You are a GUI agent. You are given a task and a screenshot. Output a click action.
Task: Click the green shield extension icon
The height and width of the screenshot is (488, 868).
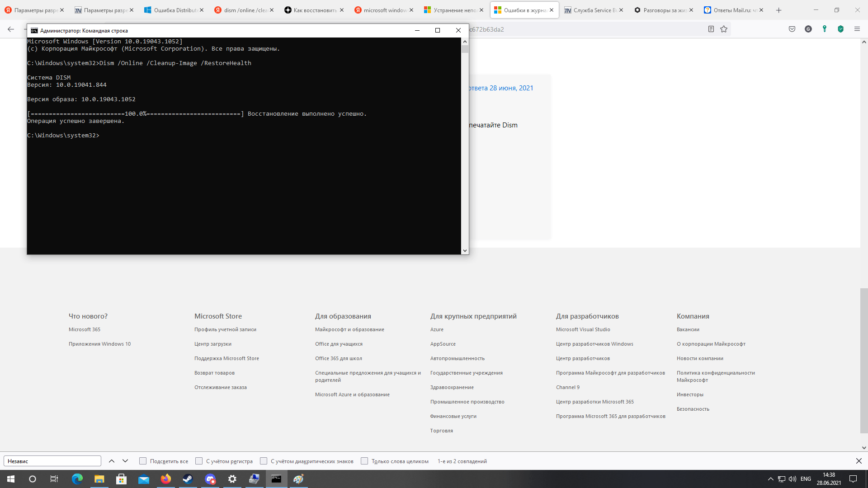click(x=840, y=29)
